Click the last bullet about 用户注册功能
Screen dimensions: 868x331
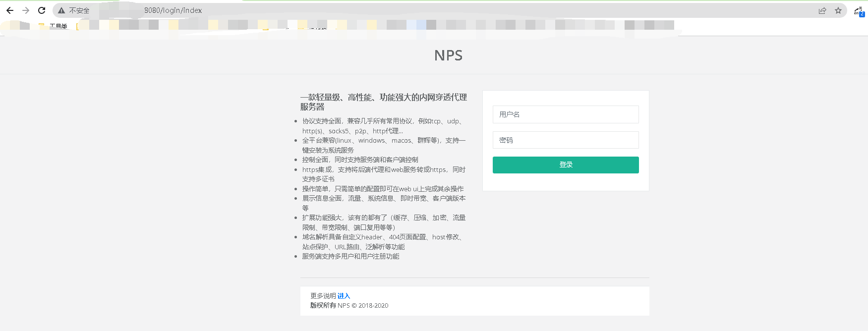tap(350, 256)
